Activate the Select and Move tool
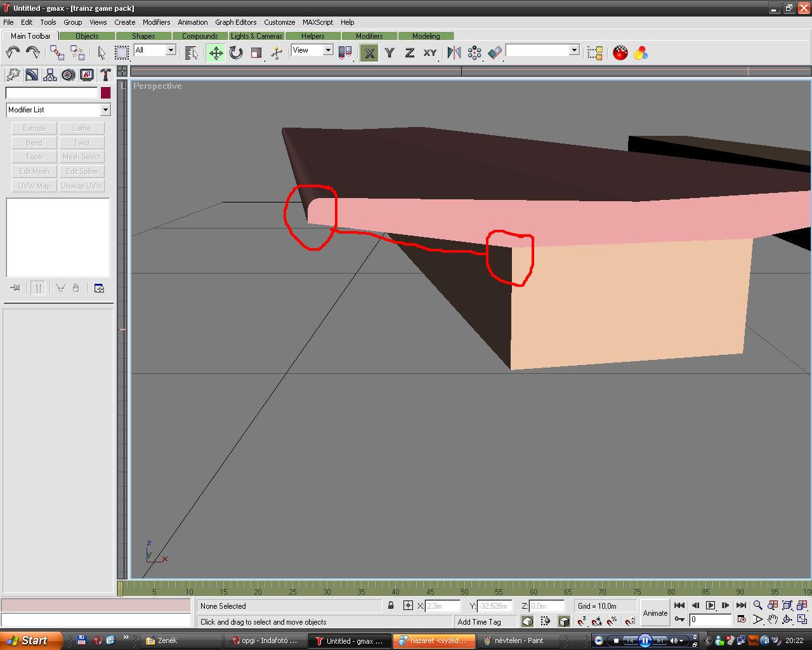The width and height of the screenshot is (812, 650). pos(216,53)
